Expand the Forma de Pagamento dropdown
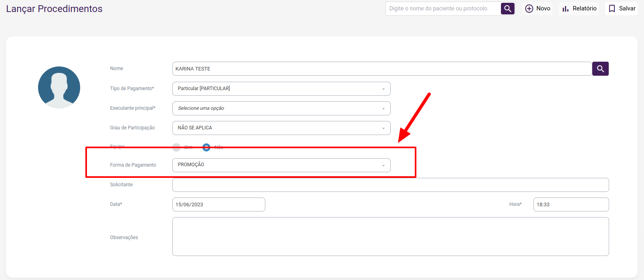 (x=281, y=165)
